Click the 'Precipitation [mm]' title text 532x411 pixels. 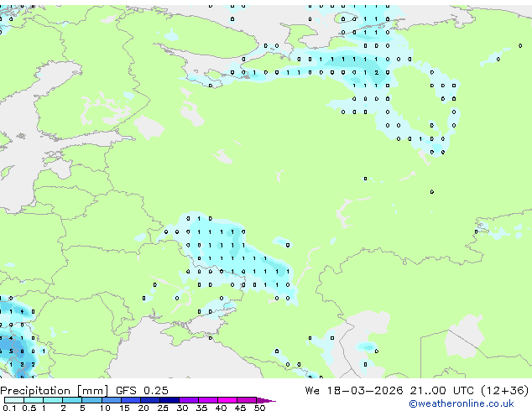[x=55, y=391]
